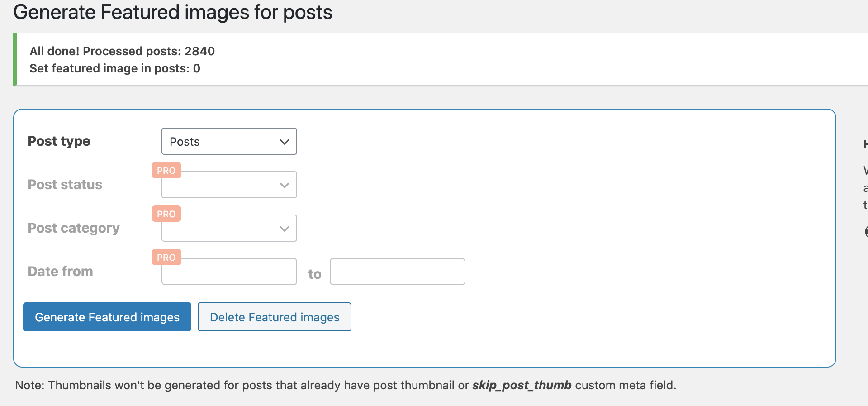
Task: Click the PRO badge above Post category
Action: [x=166, y=214]
